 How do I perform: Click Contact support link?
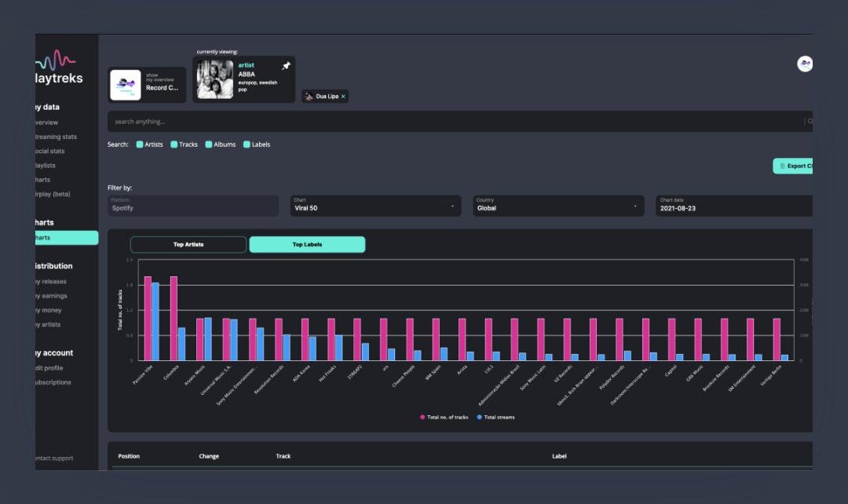coord(54,458)
